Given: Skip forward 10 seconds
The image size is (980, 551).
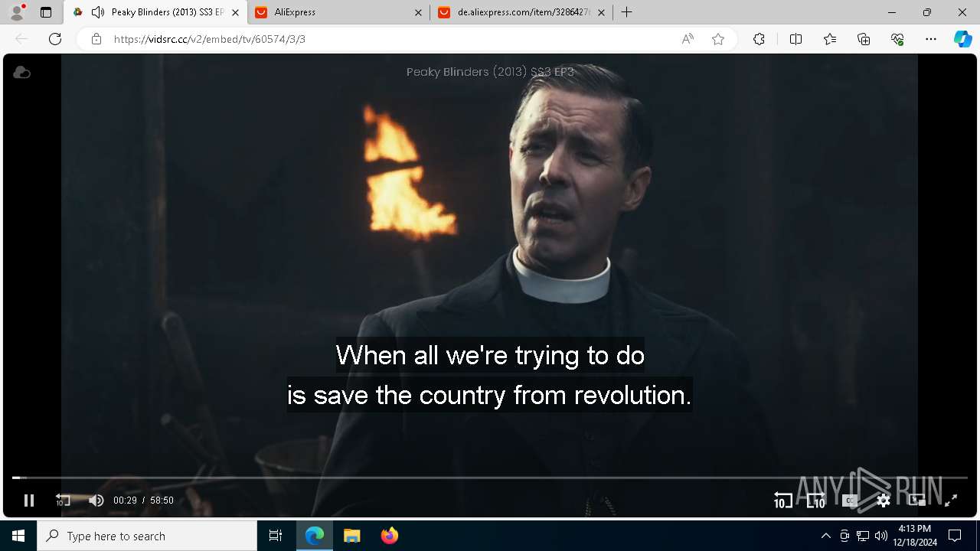Looking at the screenshot, I should point(816,500).
